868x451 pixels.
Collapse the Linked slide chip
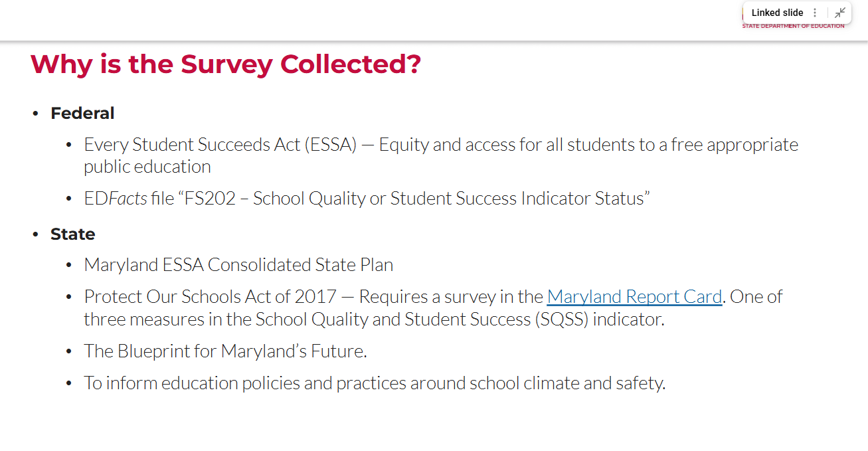[x=840, y=13]
